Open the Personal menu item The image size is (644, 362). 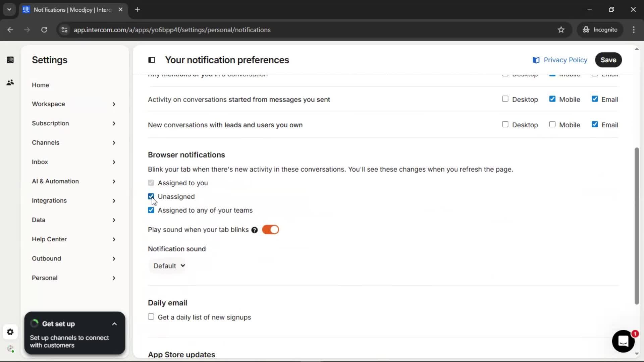(x=74, y=278)
